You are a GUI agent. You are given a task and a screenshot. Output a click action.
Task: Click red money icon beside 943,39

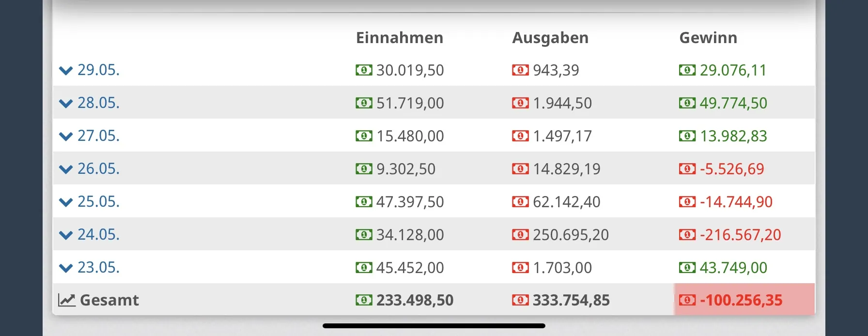520,70
